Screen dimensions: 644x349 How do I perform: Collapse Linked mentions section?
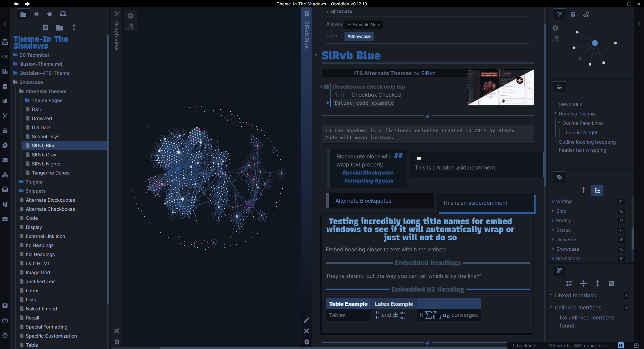551,295
